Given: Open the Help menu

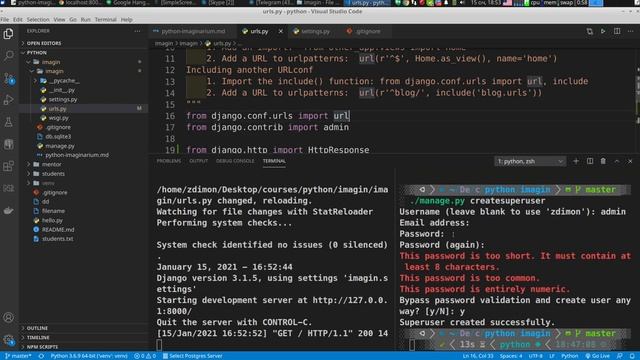Looking at the screenshot, I should coord(127,19).
